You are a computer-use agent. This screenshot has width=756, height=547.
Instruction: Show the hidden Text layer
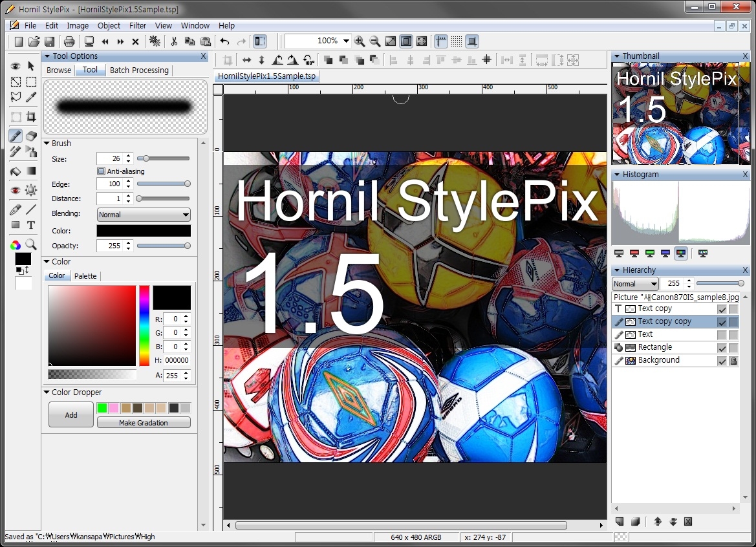[722, 335]
